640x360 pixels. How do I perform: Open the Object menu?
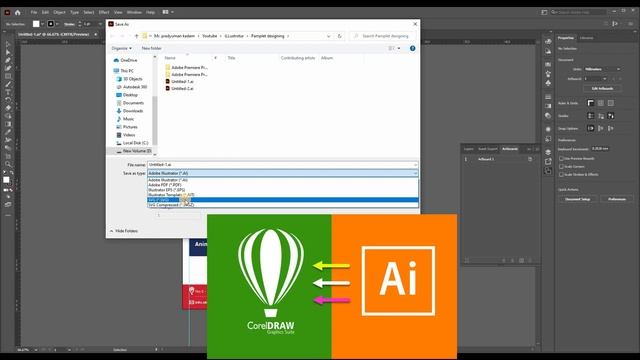pyautogui.click(x=59, y=12)
